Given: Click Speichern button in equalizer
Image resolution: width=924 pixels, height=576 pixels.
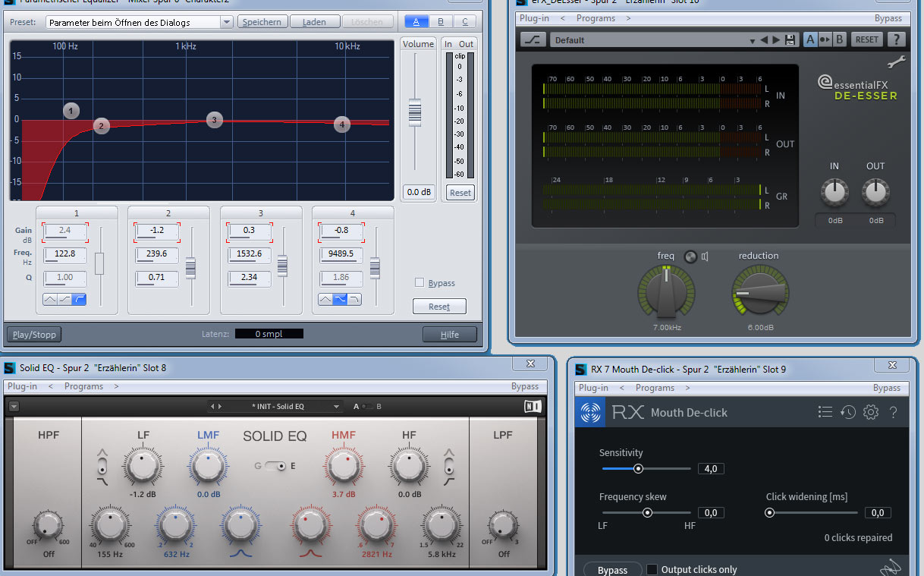Looking at the screenshot, I should 262,22.
